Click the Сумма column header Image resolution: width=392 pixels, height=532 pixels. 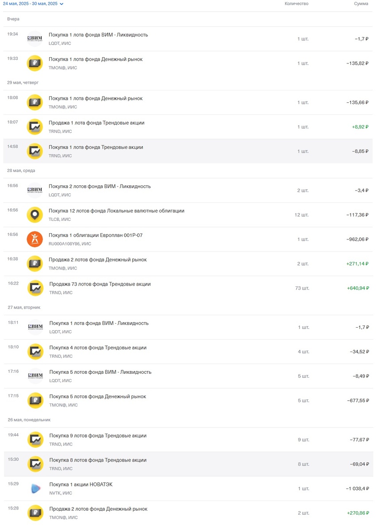tap(361, 4)
